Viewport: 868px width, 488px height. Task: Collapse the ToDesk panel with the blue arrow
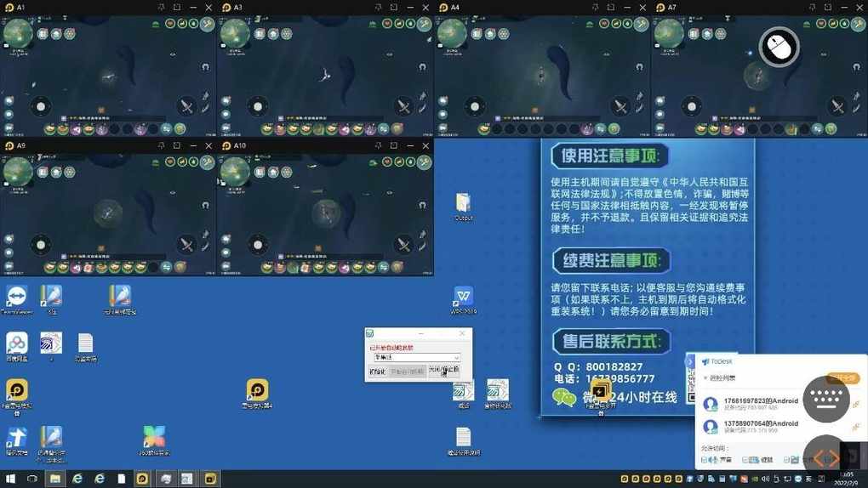(690, 362)
